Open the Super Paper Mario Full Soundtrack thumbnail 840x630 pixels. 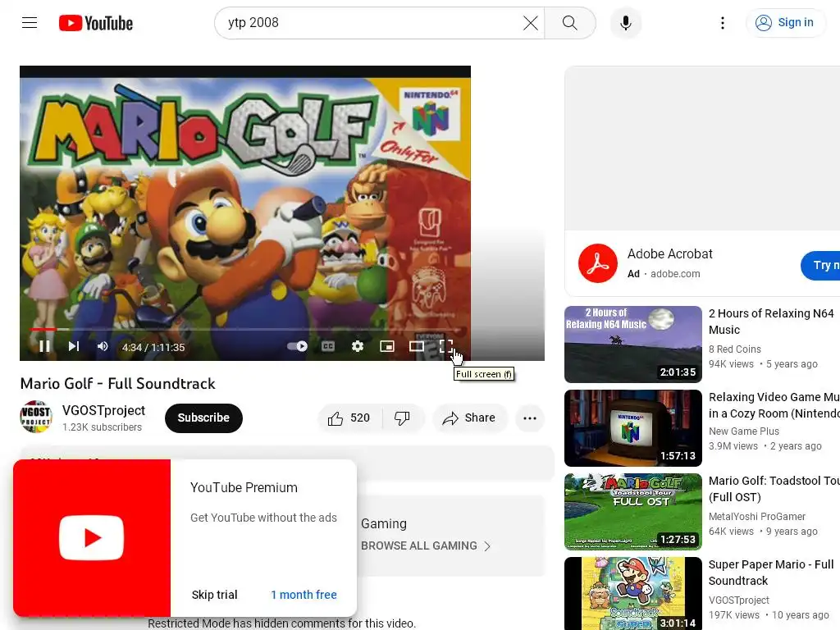632,594
